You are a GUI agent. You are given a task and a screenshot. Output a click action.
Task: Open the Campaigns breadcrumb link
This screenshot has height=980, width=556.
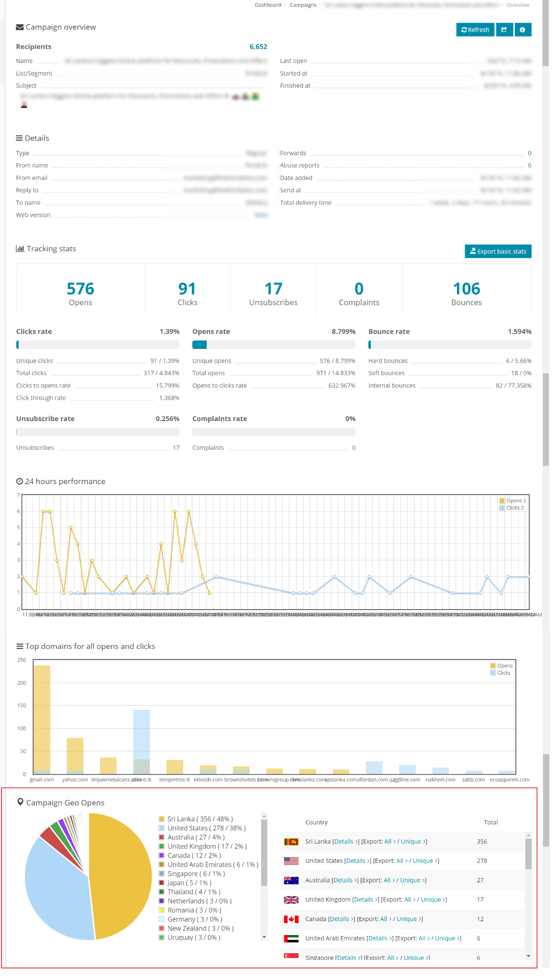(x=303, y=5)
